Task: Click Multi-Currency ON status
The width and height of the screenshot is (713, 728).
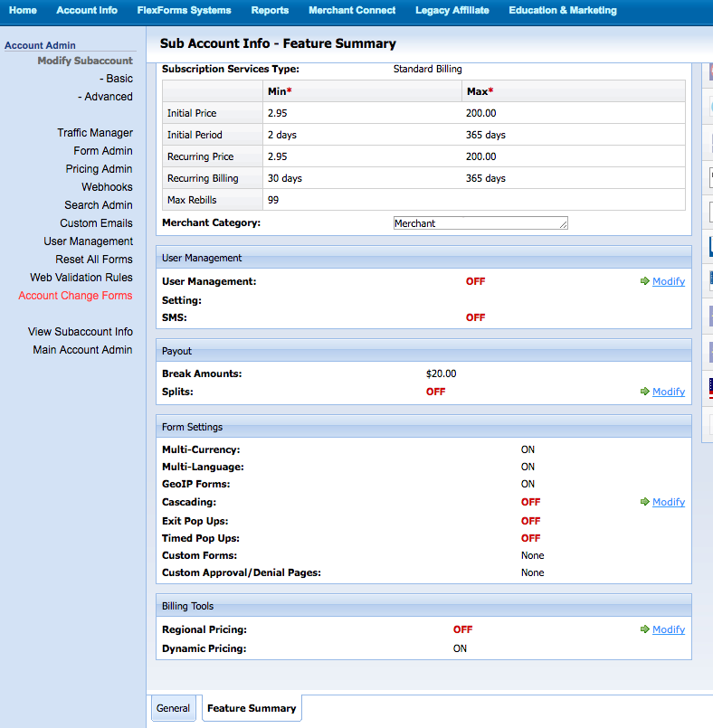Action: (x=528, y=449)
